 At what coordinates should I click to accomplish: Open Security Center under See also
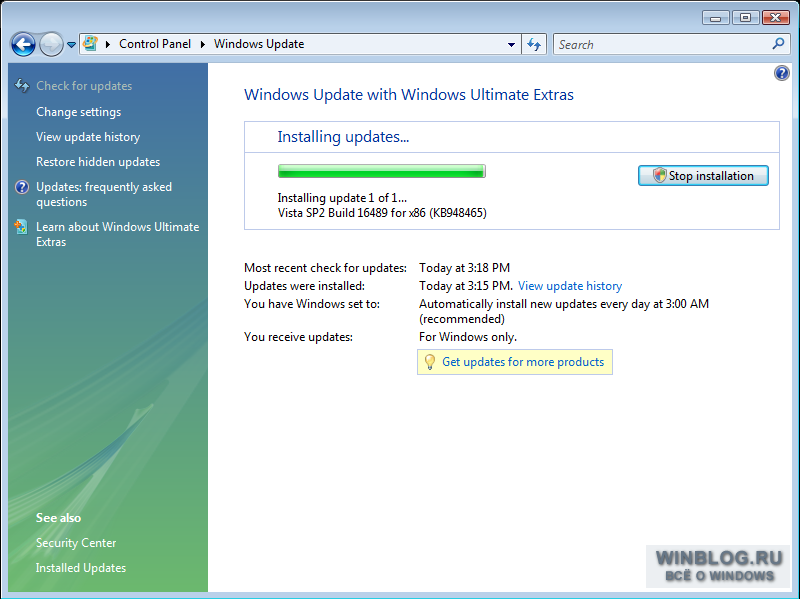click(x=76, y=543)
